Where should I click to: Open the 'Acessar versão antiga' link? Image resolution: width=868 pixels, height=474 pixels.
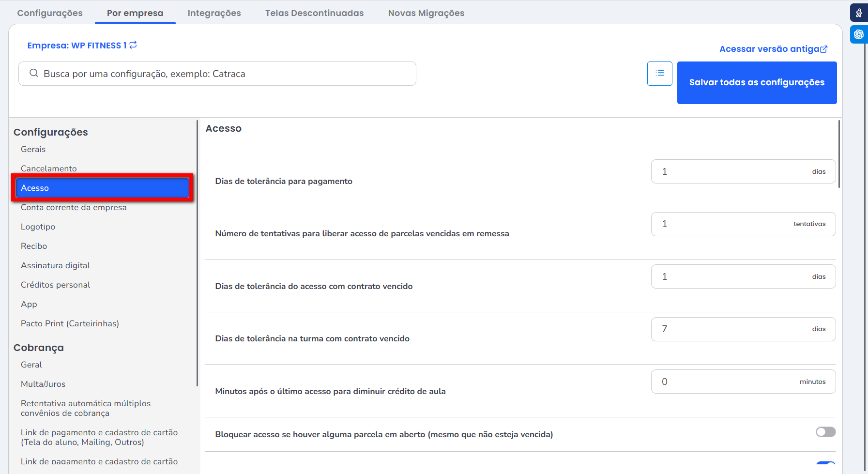point(769,49)
